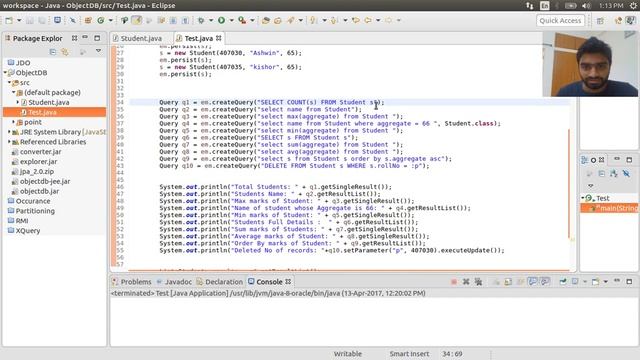Toggle Show Console on Standard Error change

point(545,282)
